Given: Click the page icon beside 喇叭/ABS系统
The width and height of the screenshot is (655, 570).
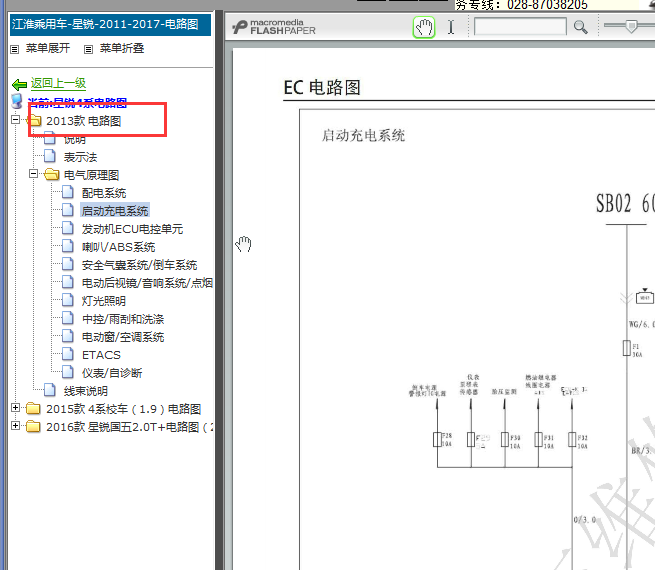Looking at the screenshot, I should click(x=68, y=246).
